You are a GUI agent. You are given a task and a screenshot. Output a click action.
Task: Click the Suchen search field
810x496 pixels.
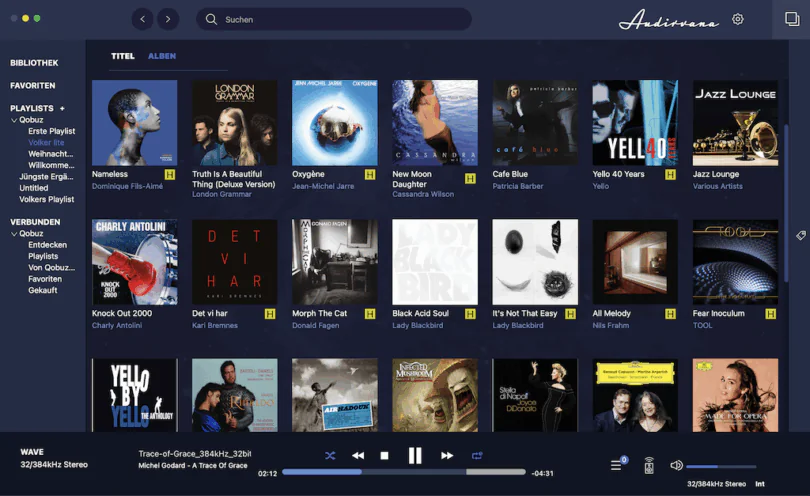pyautogui.click(x=333, y=19)
